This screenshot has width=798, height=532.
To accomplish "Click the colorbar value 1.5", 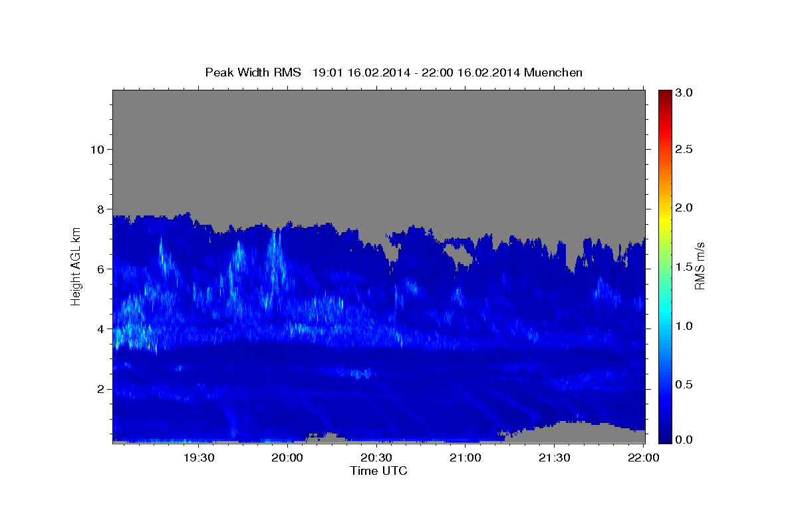I will pyautogui.click(x=686, y=267).
